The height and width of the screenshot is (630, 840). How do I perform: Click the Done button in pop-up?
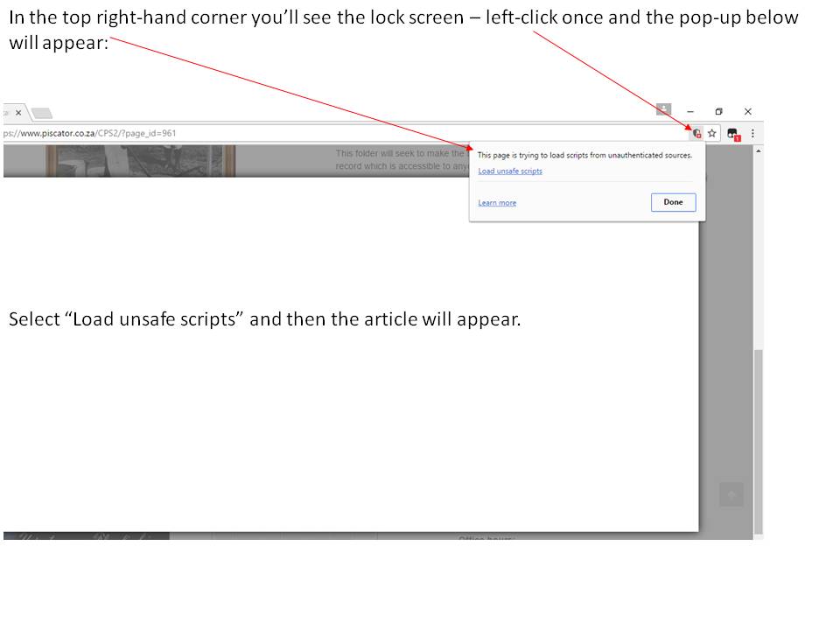674,202
